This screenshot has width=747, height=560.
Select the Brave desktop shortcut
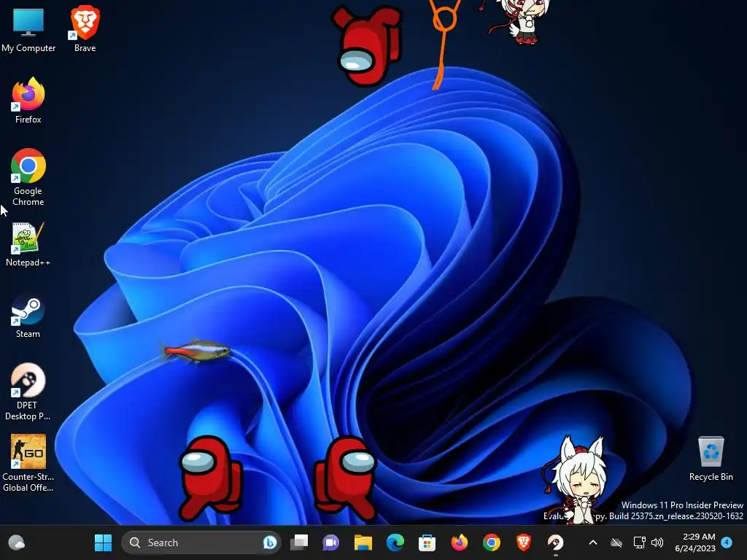point(85,29)
